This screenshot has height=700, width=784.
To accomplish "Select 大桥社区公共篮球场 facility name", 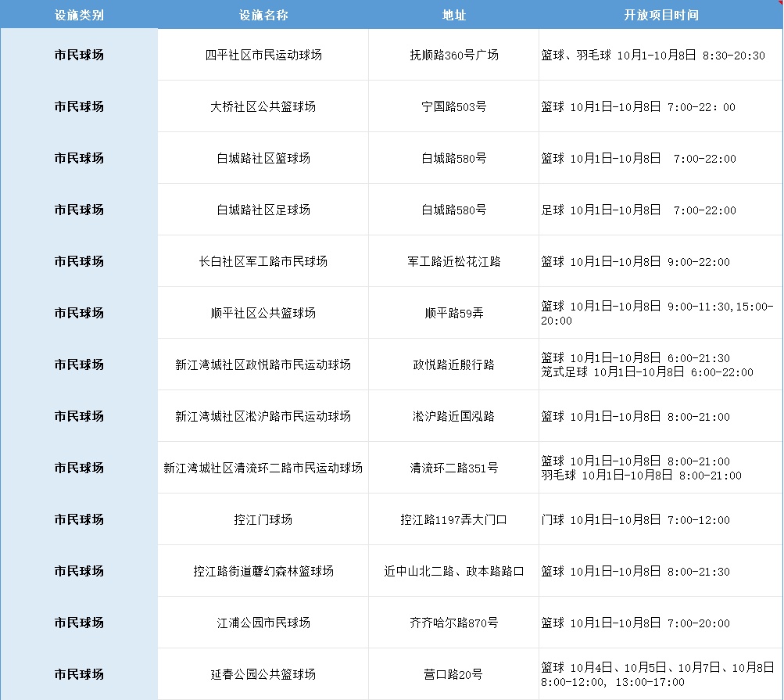I will coord(263,106).
